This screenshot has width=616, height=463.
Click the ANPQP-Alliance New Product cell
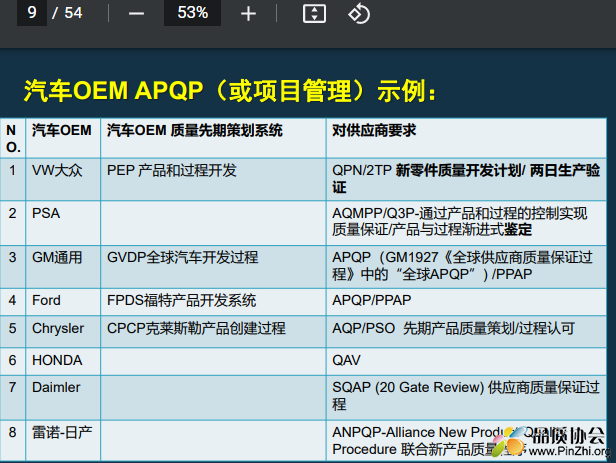466,440
